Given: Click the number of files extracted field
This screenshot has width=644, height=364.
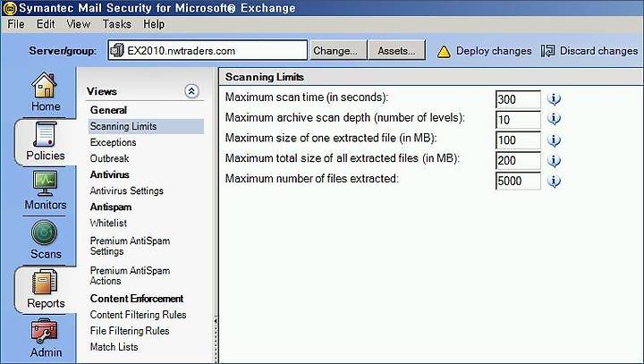Looking at the screenshot, I should [518, 182].
